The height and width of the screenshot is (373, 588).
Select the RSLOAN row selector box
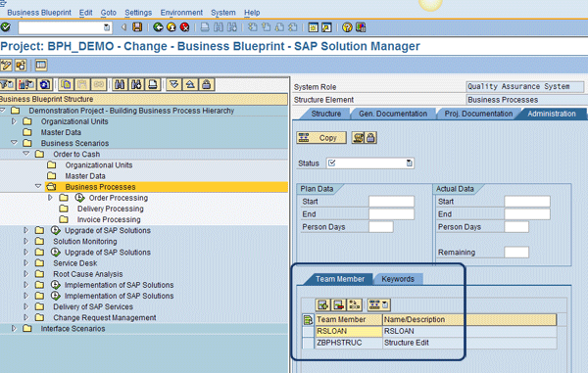309,331
